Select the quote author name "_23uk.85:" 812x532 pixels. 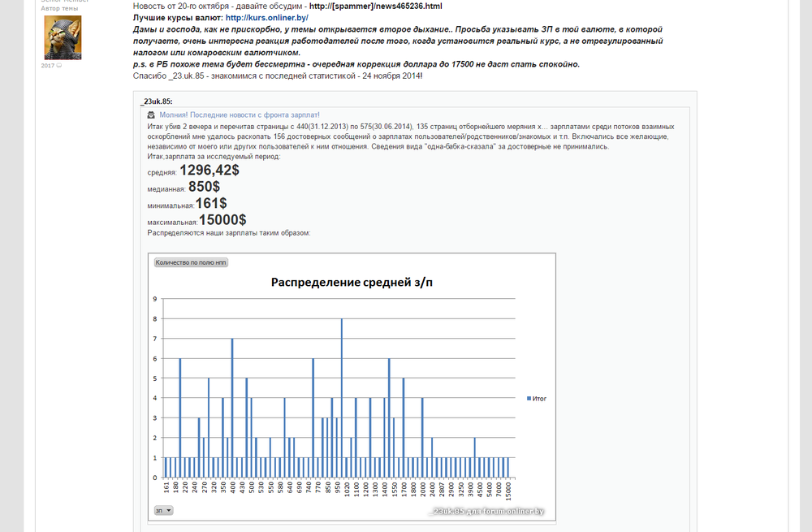coord(157,102)
